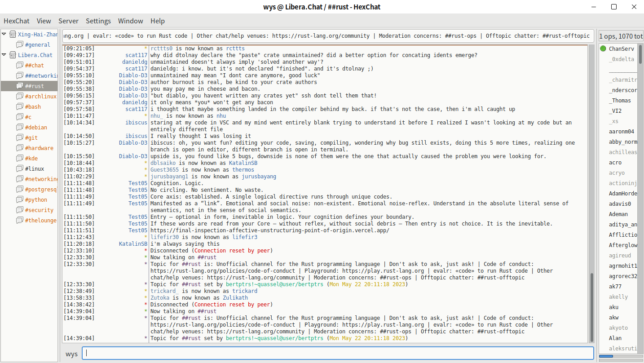Open the Settings menu
644x363 pixels.
pyautogui.click(x=98, y=21)
